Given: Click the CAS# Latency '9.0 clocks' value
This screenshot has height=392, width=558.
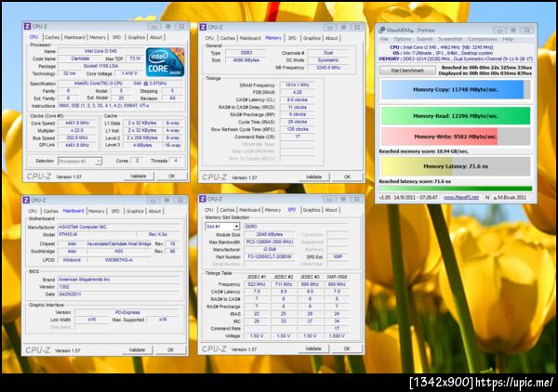Looking at the screenshot, I should 298,100.
